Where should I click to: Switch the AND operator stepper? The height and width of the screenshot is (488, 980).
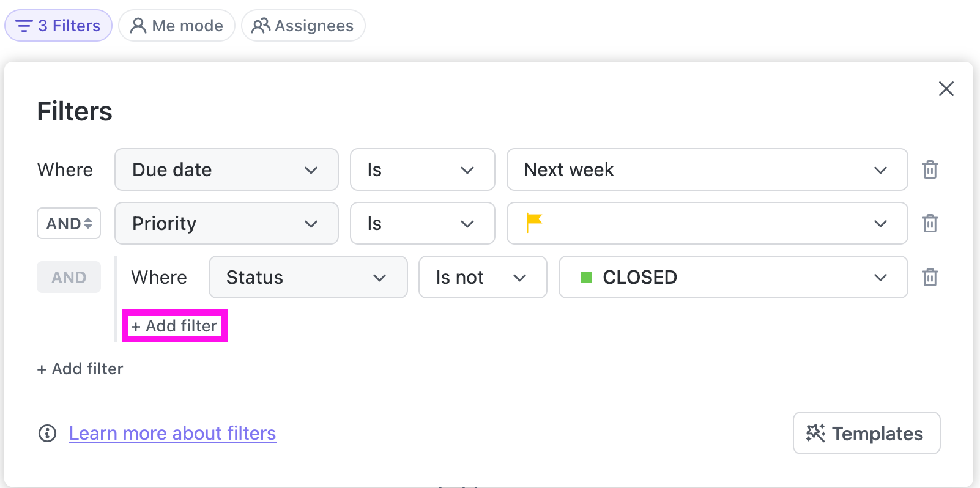[69, 223]
